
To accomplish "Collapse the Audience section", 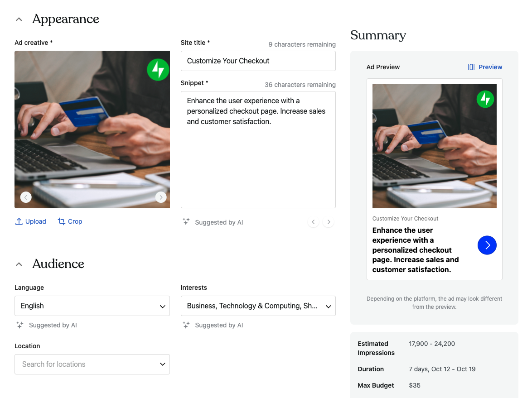I will pos(19,263).
